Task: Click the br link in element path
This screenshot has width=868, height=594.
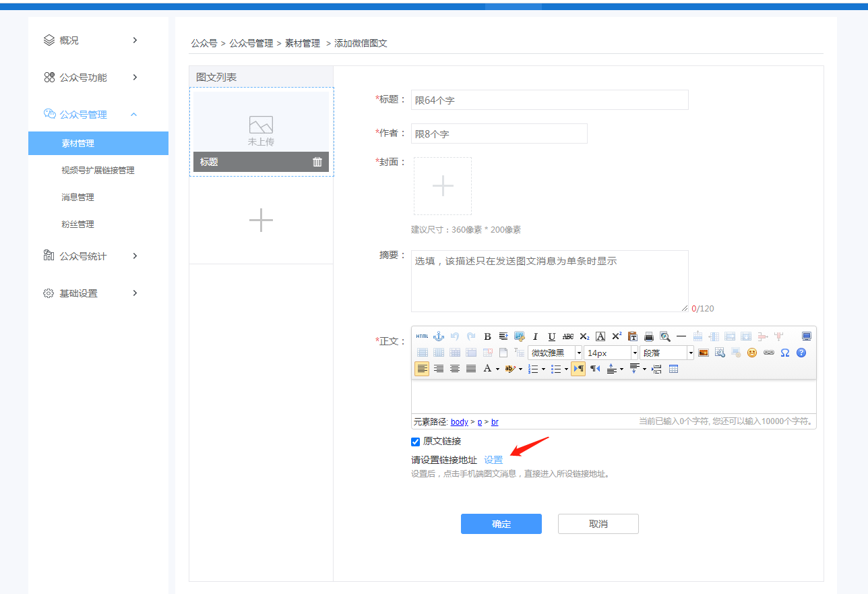Action: pyautogui.click(x=495, y=422)
